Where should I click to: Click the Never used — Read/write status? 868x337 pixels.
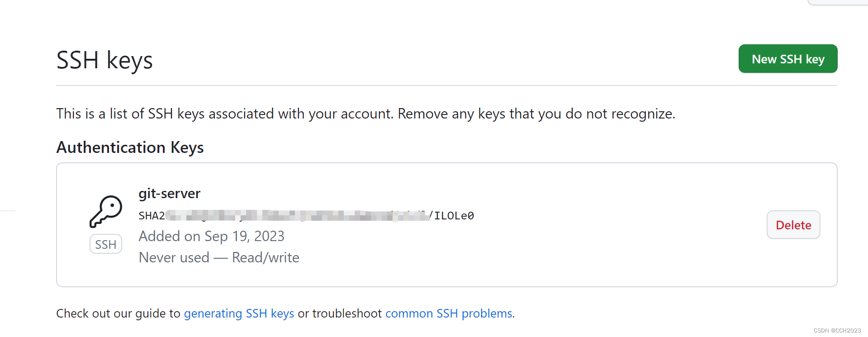pyautogui.click(x=218, y=257)
